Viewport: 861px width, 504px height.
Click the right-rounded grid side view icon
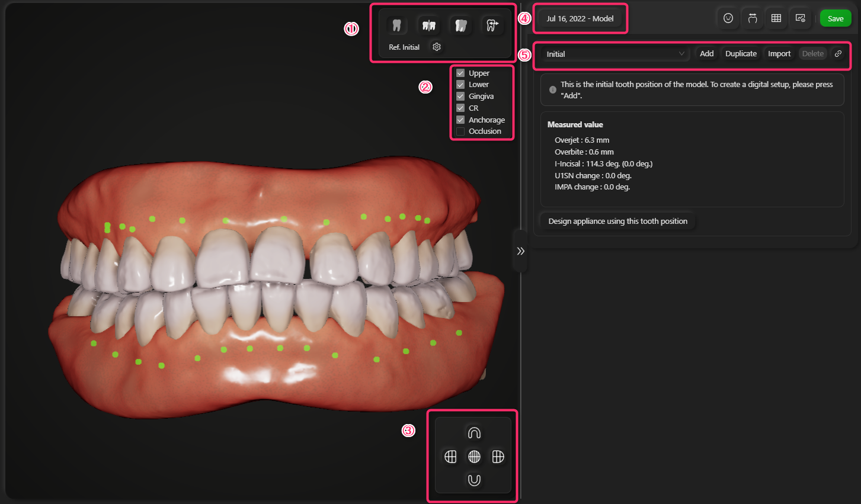(x=498, y=457)
